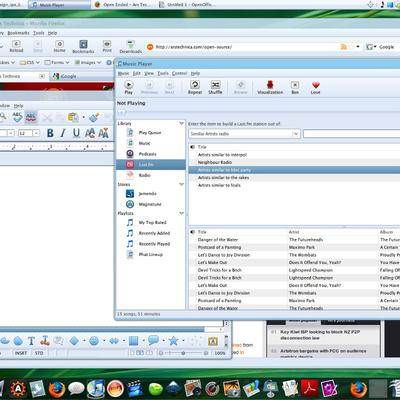Toggle Shuffle in Music Player toolbar
Screen dimensions: 400x400
click(x=215, y=87)
